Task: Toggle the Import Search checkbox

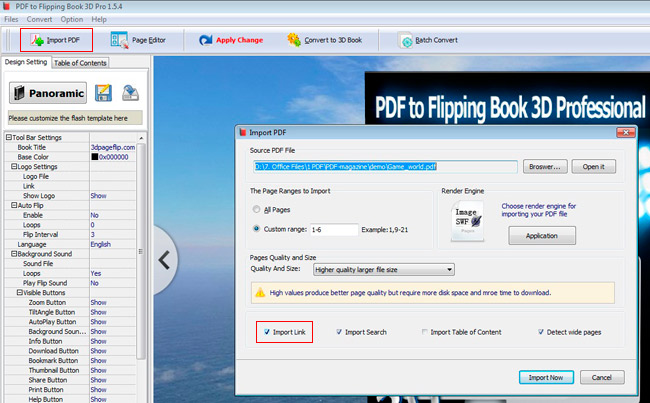Action: click(x=339, y=332)
